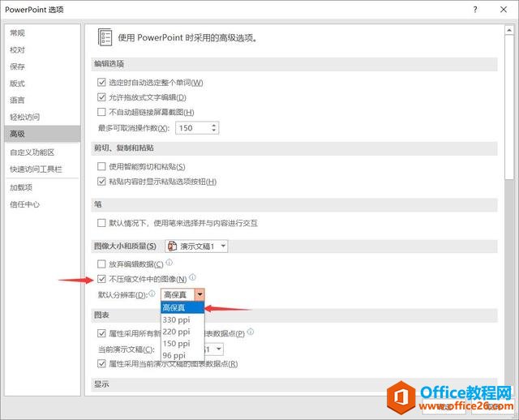Collapse the 默认分辨率 dropdown arrow
This screenshot has width=519, height=420.
pos(199,294)
